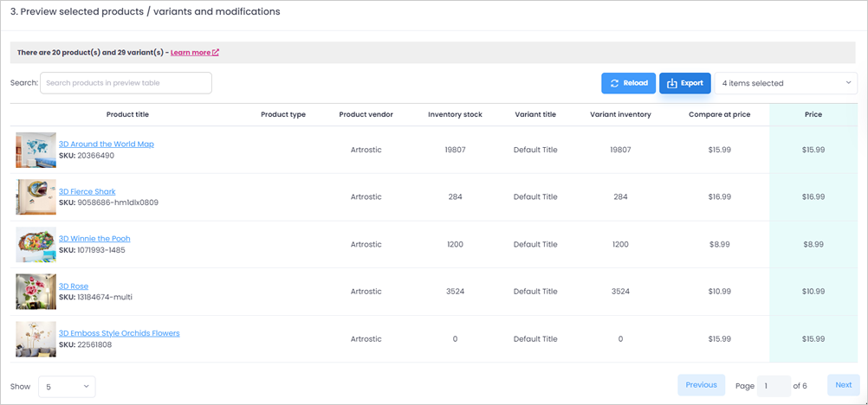Click the Fierce Shark product thumbnail
Screen dimensions: 868x405
point(36,197)
